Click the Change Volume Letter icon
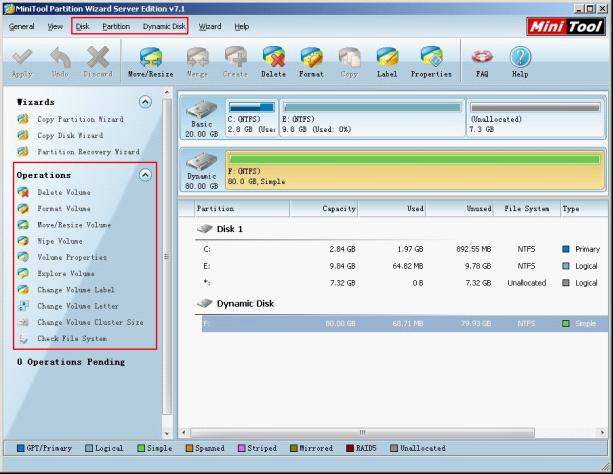The height and width of the screenshot is (474, 613). 23,306
